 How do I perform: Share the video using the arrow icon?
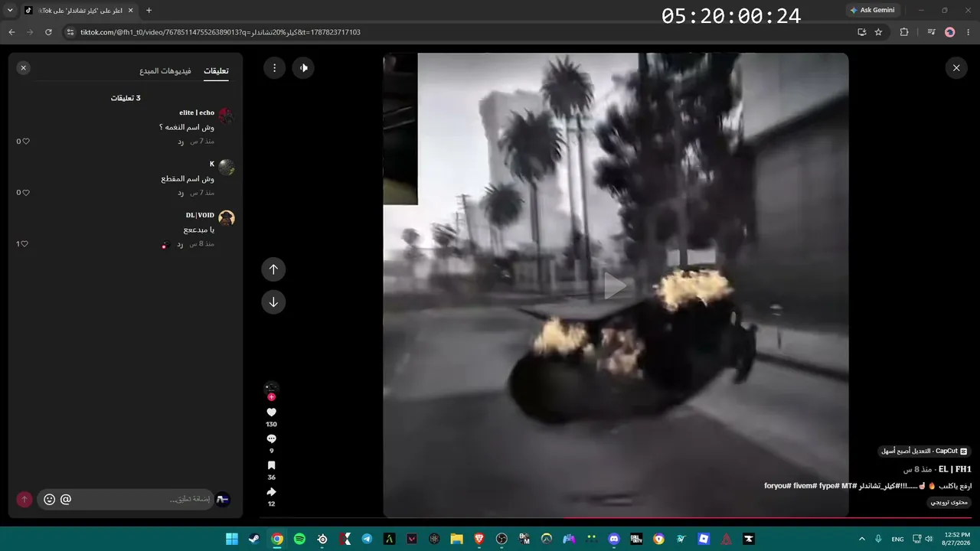pos(271,492)
